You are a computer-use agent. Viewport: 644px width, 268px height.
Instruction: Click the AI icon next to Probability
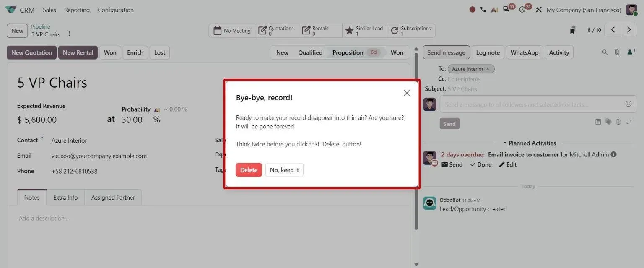pyautogui.click(x=157, y=109)
